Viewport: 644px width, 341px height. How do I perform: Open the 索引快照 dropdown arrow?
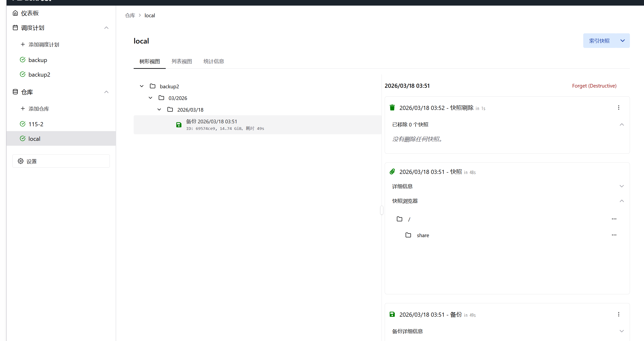click(x=622, y=41)
